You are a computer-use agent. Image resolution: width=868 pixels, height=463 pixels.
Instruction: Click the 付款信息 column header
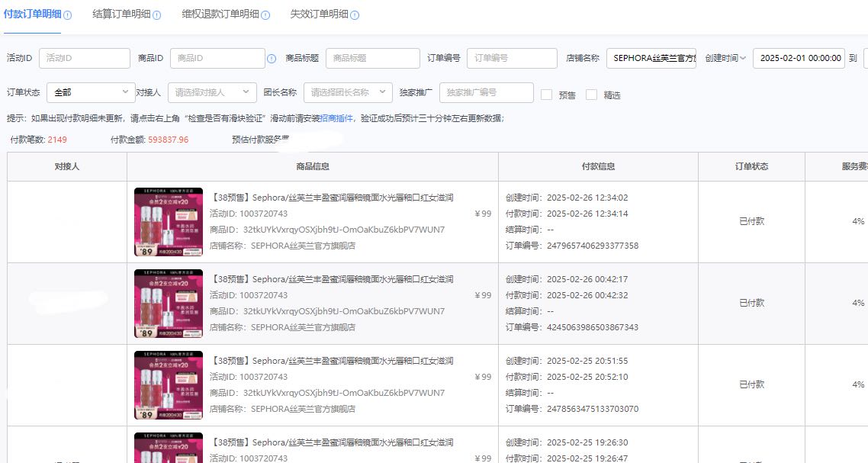click(x=599, y=166)
